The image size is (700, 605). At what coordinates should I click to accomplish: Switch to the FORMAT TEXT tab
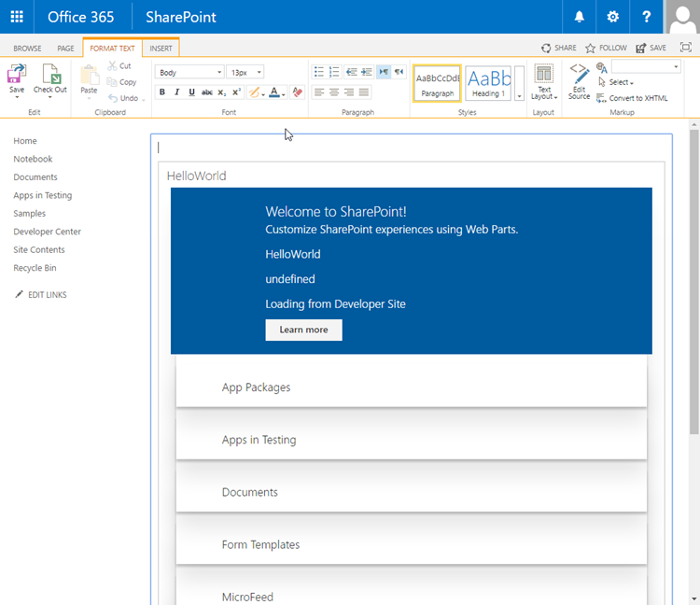tap(112, 49)
